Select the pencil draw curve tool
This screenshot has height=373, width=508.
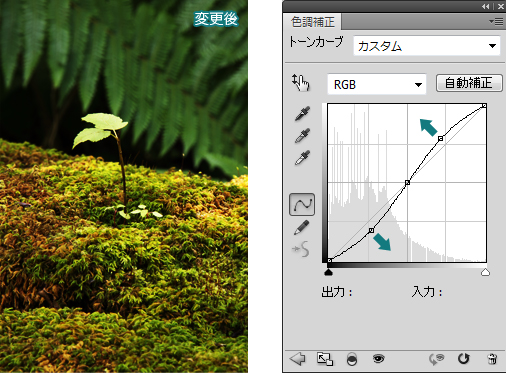[302, 227]
